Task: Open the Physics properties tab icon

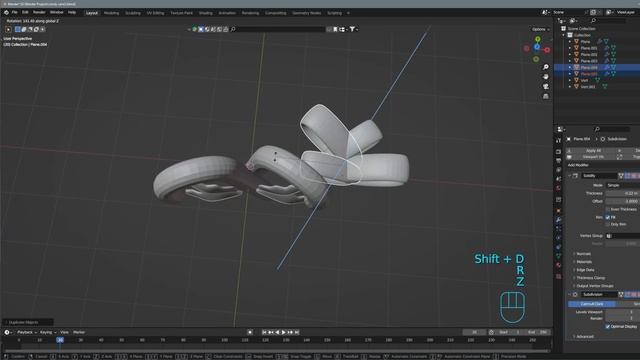Action: pyautogui.click(x=558, y=238)
